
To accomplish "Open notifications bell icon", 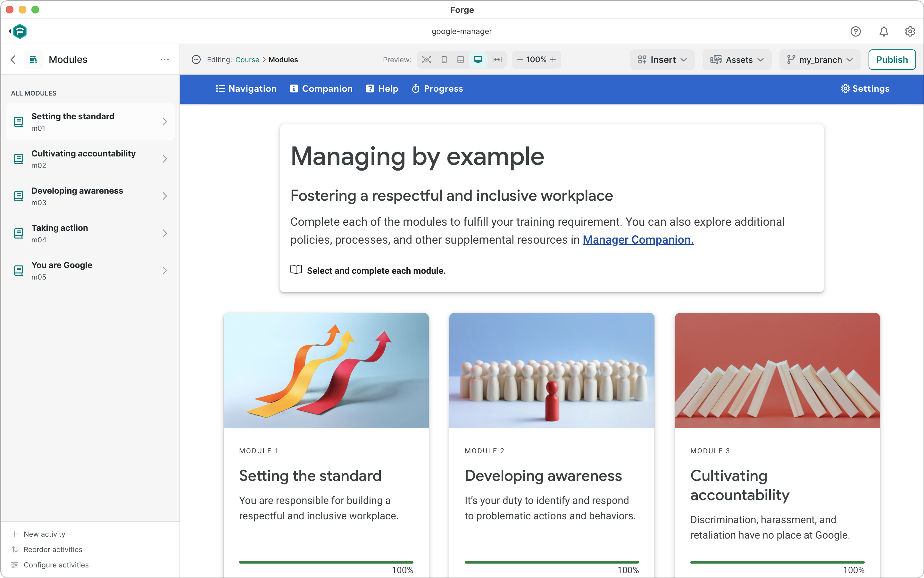I will pos(884,31).
